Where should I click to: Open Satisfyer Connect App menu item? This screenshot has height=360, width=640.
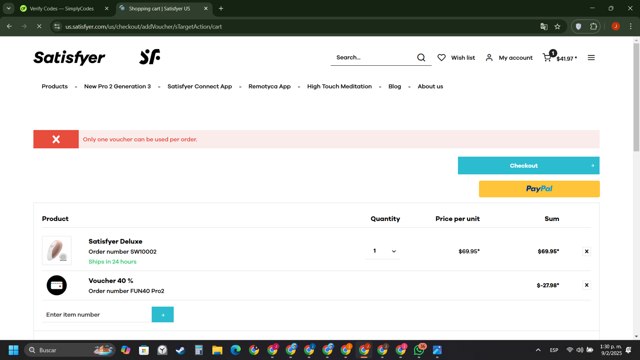[x=200, y=87]
